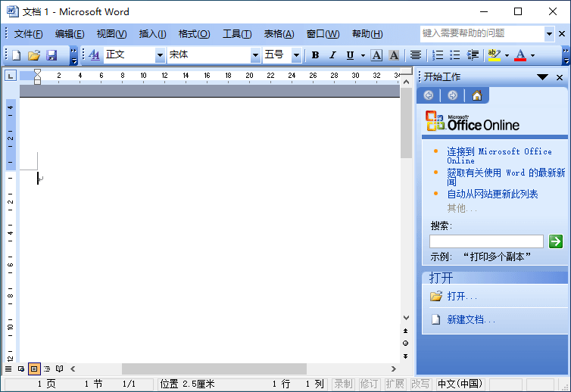Expand formatting toolbar options chevron
Image resolution: width=571 pixels, height=392 pixels.
566,55
